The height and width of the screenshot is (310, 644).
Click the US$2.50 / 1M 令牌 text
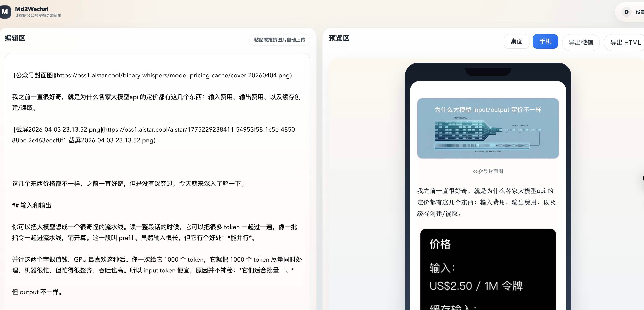476,286
